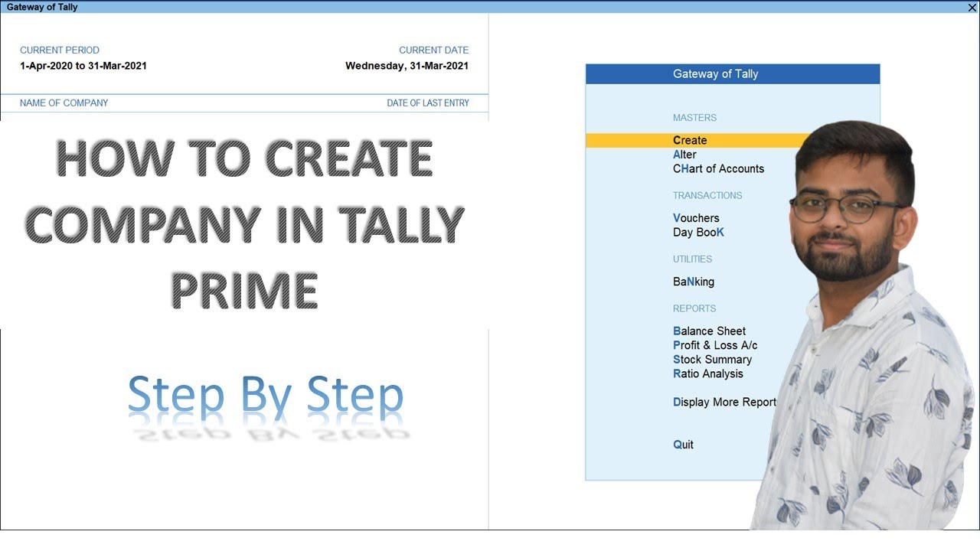Click the CURRENT PERIOD label
Viewport: 980px width, 551px height.
60,50
